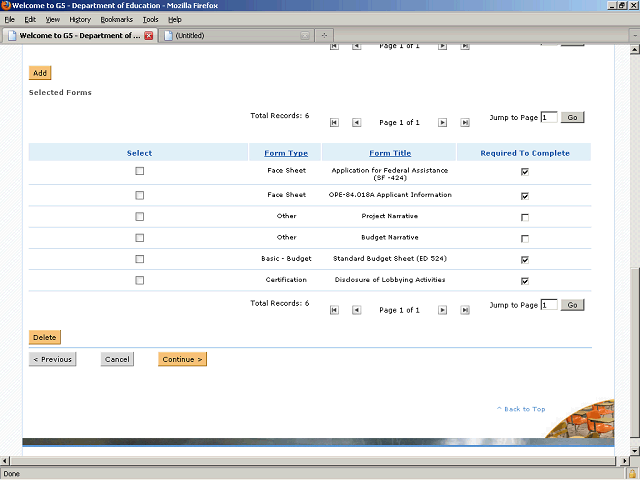
Task: Select the OPE-84.018A Applicant Information row checkbox
Action: (140, 196)
